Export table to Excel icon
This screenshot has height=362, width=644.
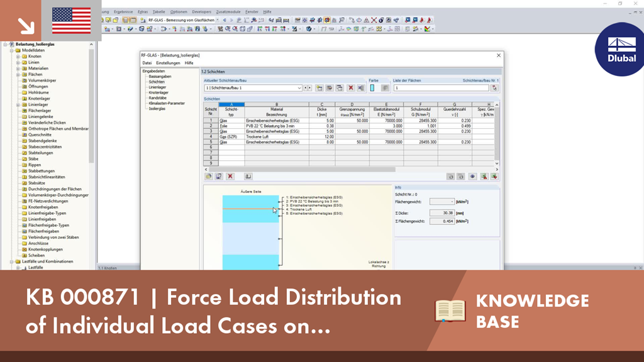pos(484,177)
